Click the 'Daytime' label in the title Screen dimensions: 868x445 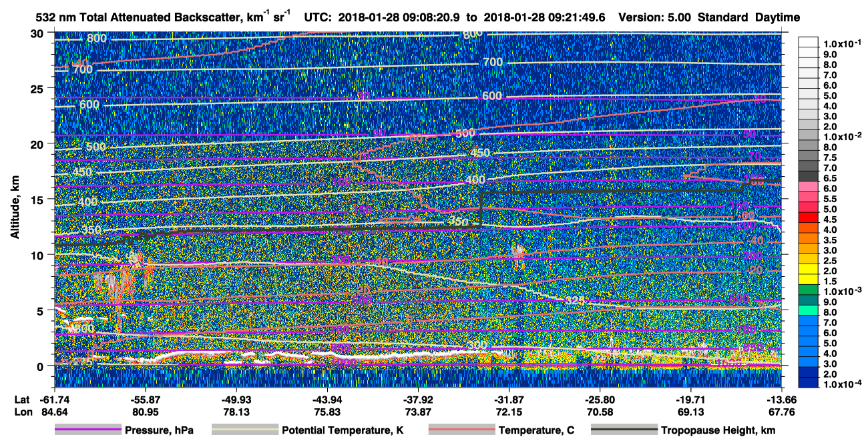point(778,18)
